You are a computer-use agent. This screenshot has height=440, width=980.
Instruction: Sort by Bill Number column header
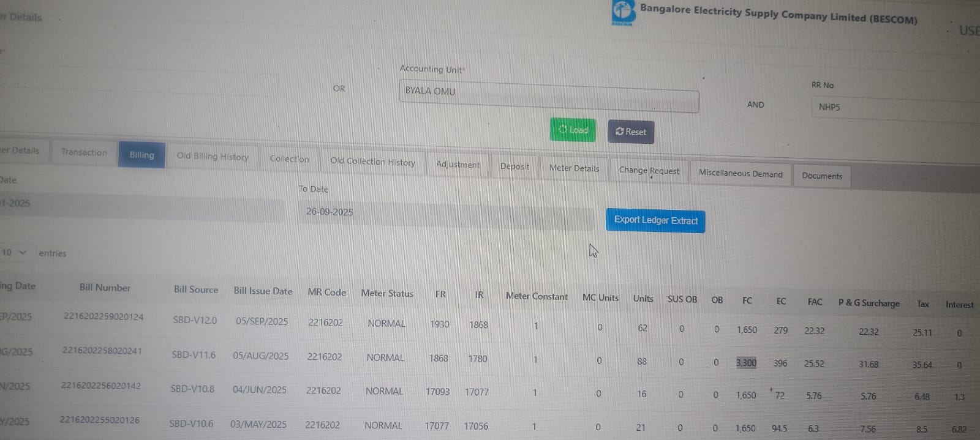pos(105,288)
